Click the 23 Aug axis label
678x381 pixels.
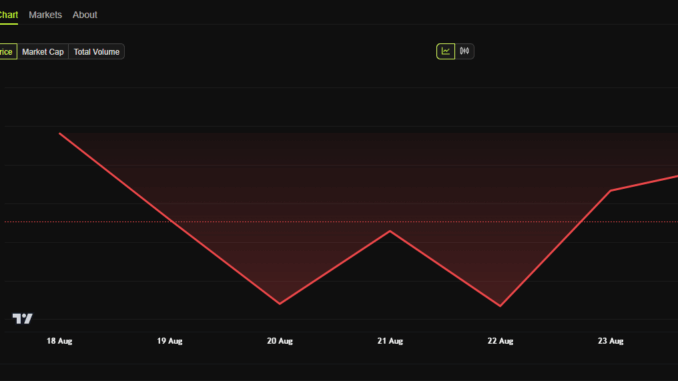pos(611,341)
